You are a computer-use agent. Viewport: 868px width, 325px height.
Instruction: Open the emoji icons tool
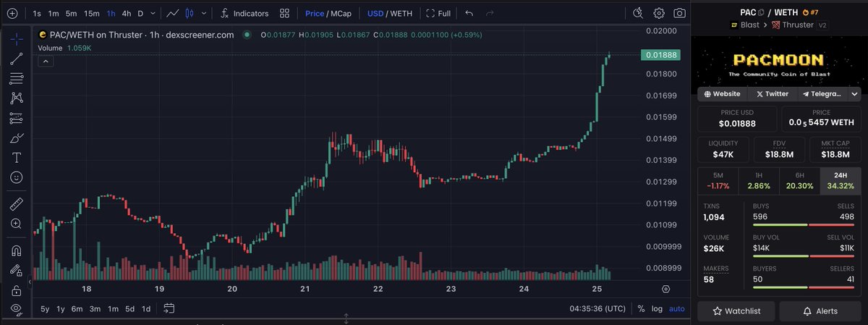tap(16, 177)
